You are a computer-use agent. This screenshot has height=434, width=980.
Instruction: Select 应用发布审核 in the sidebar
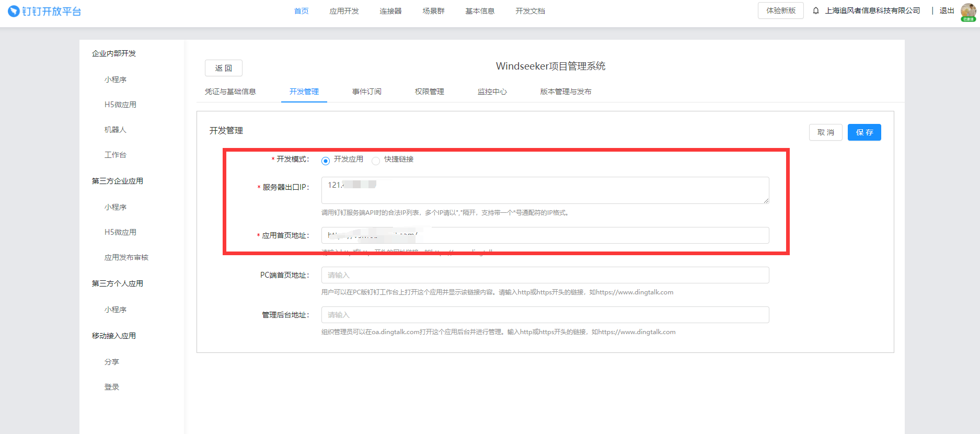pos(126,257)
